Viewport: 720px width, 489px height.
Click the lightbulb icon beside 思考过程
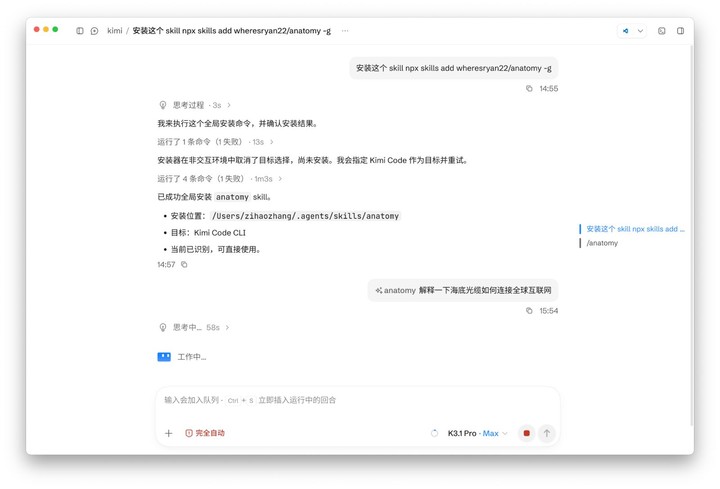click(x=163, y=105)
